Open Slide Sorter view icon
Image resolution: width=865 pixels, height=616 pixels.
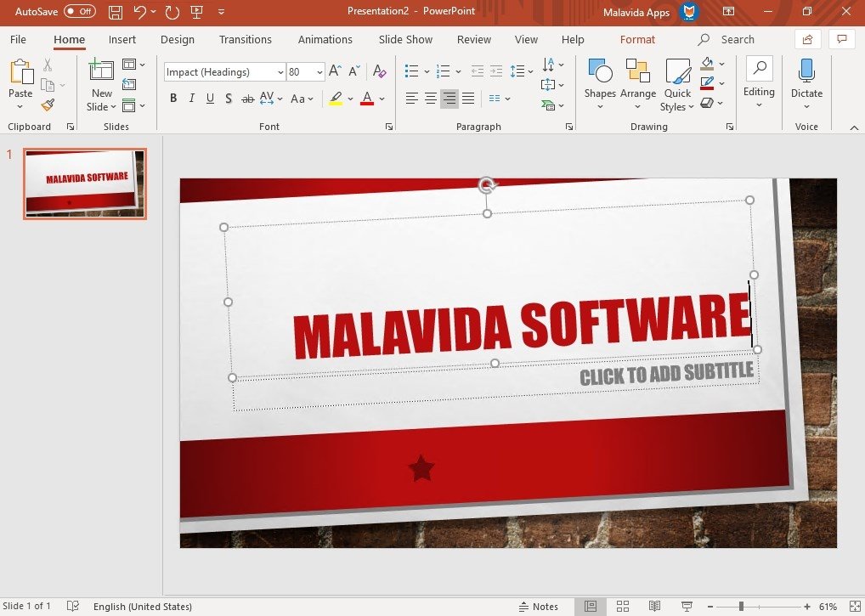pyautogui.click(x=623, y=606)
